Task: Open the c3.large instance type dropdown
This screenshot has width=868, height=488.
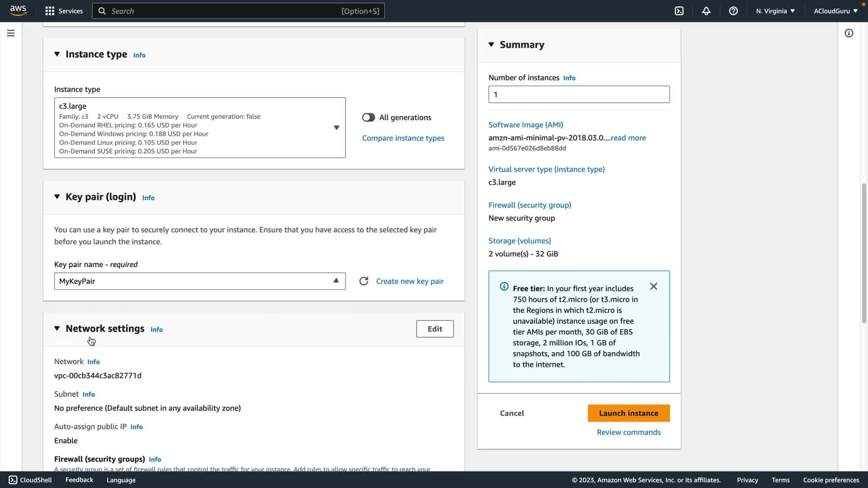Action: pos(336,127)
